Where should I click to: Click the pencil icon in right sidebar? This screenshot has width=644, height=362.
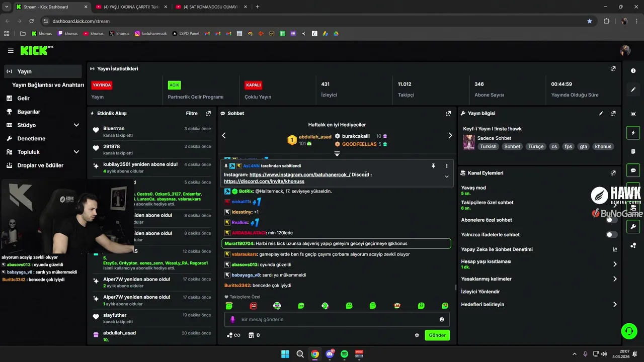[x=633, y=89]
